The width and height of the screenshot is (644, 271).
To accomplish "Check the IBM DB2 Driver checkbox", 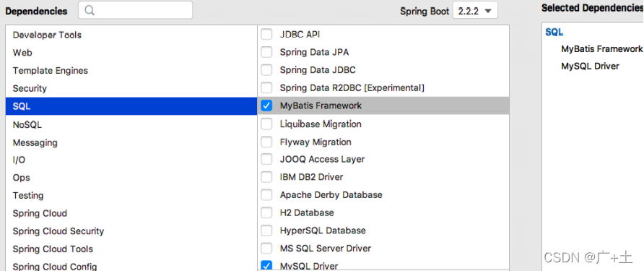I will [266, 177].
